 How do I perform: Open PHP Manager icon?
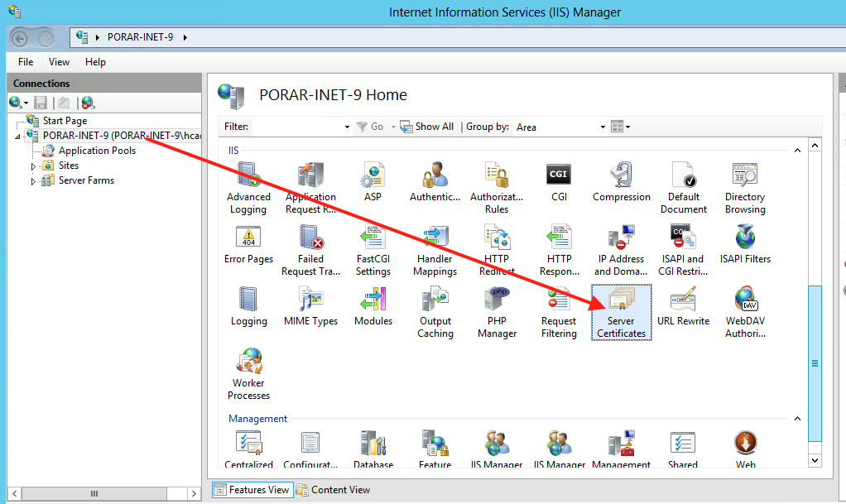click(497, 311)
